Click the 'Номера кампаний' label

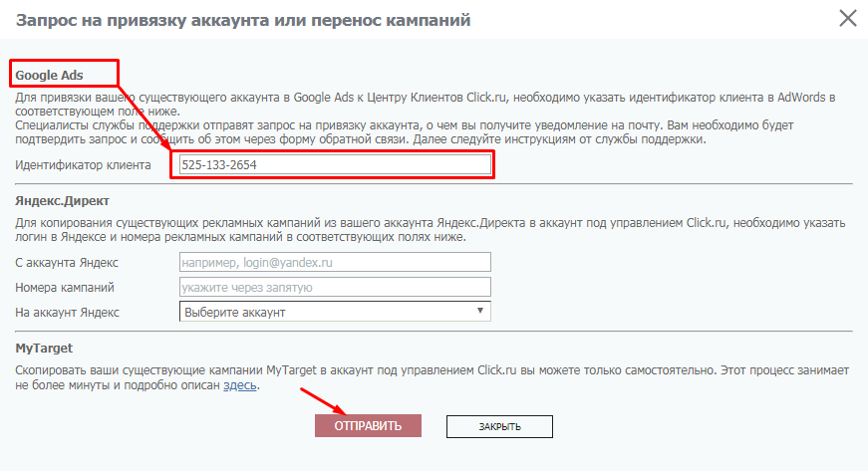click(x=65, y=288)
